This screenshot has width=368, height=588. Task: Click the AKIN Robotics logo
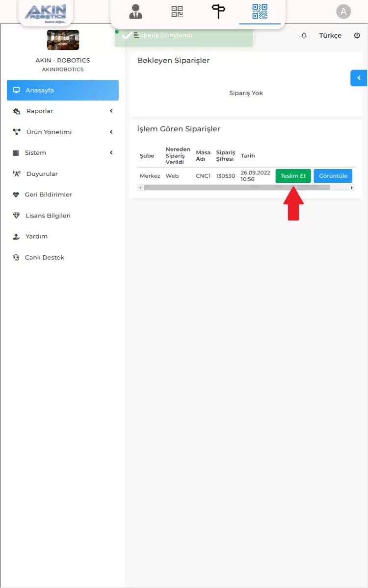46,12
